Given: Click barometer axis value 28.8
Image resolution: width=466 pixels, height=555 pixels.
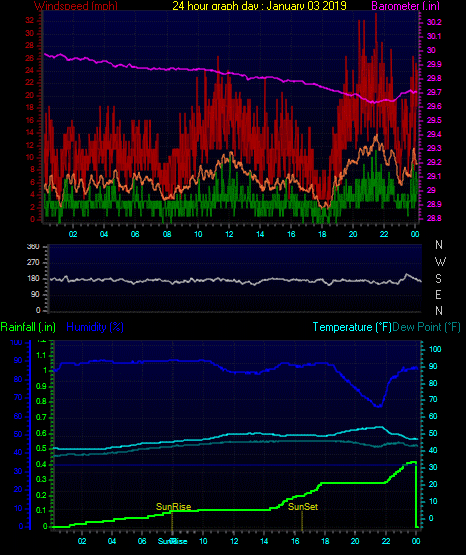Looking at the screenshot, I should tap(434, 218).
